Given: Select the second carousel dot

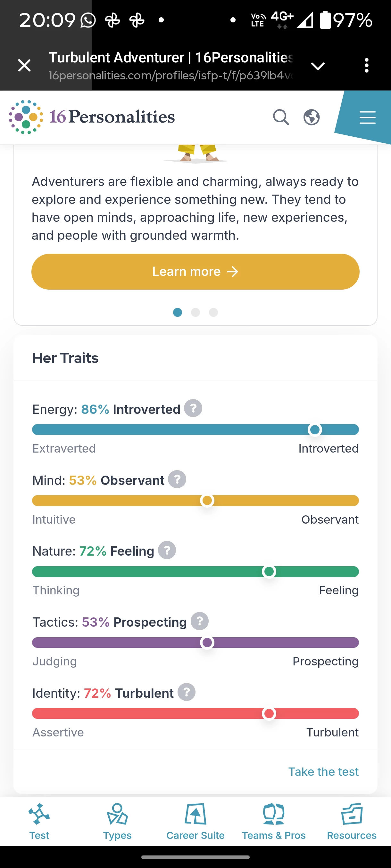Looking at the screenshot, I should (x=195, y=312).
